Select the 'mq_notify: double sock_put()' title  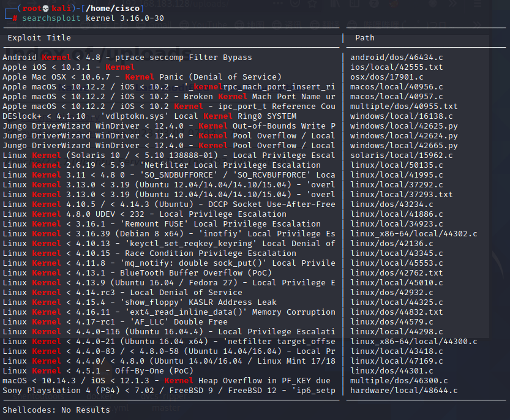click(x=169, y=263)
